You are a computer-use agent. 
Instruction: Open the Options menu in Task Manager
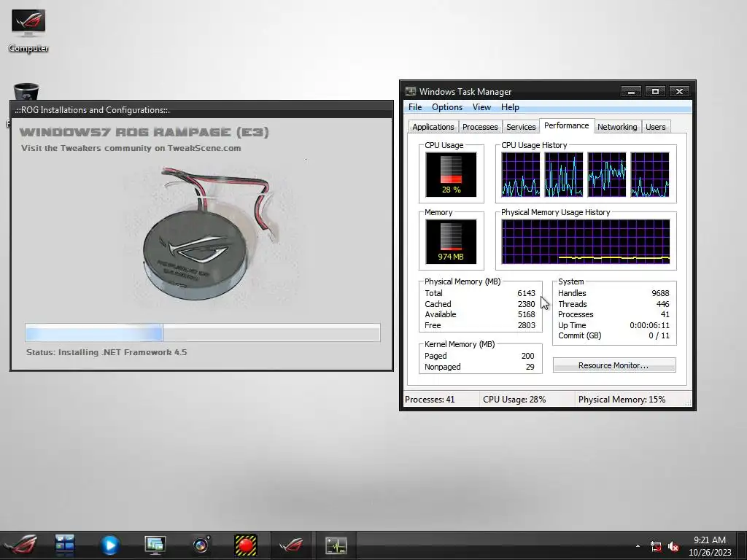point(447,107)
